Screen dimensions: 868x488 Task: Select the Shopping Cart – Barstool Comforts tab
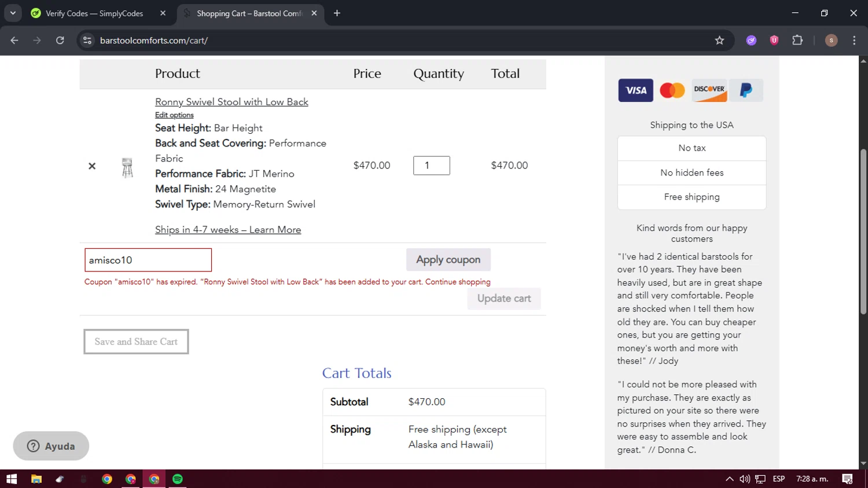[249, 13]
